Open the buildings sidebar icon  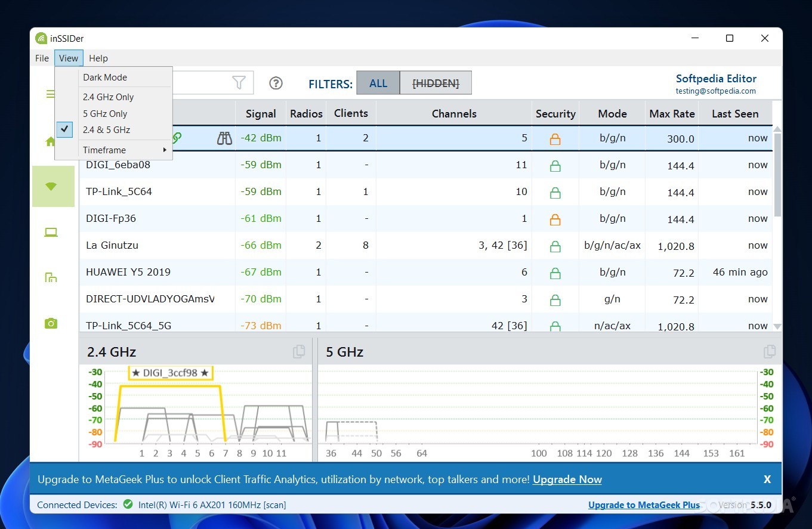coord(51,277)
